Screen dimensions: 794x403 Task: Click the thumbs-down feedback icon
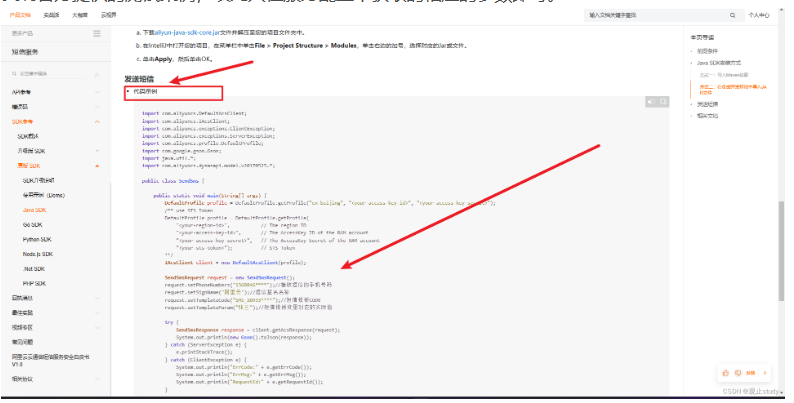[738, 373]
